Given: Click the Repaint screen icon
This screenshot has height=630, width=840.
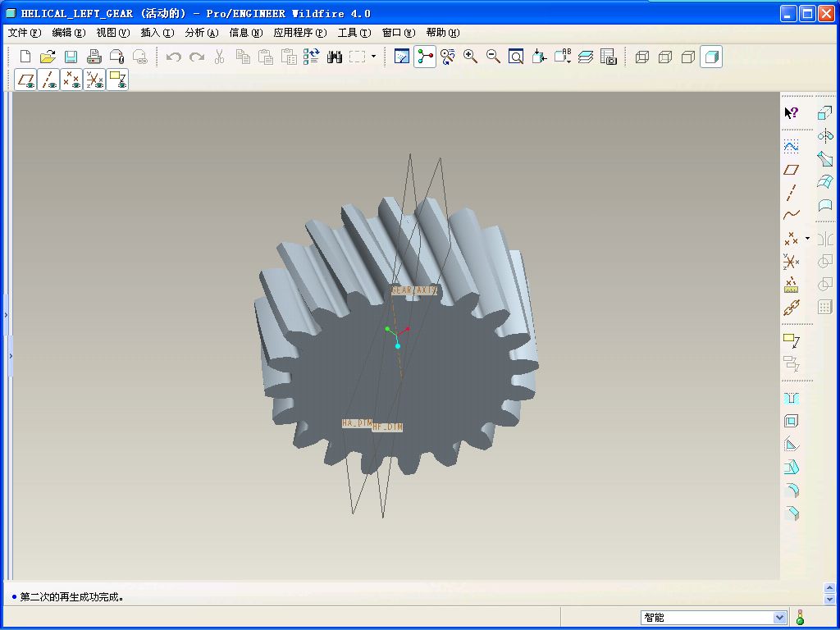Looking at the screenshot, I should [402, 57].
